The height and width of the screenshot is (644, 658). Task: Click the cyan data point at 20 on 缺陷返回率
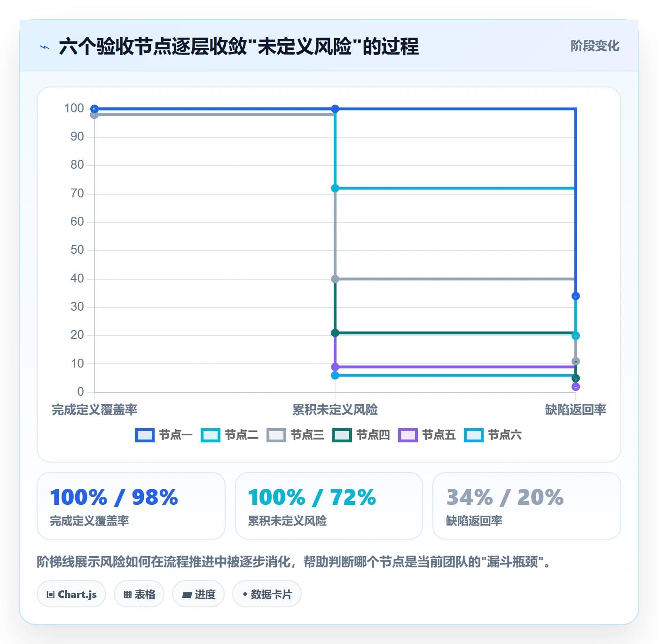(576, 336)
